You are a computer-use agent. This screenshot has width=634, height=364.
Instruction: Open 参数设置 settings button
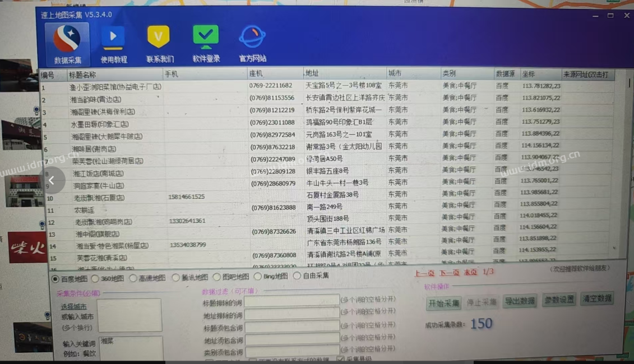559,300
